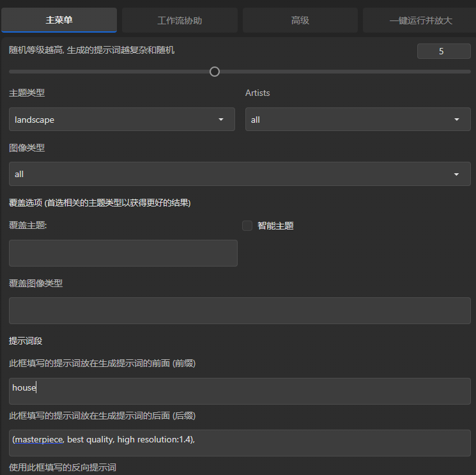Click the suffix field with masterpiece text
476x475 pixels.
[240, 442]
